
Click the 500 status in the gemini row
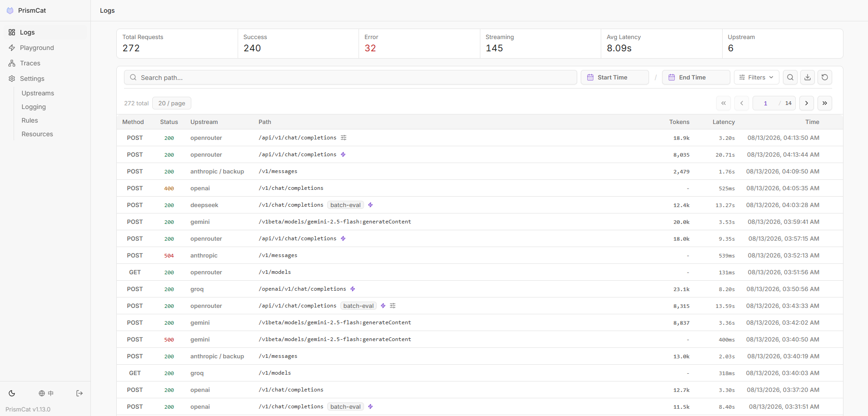click(169, 340)
